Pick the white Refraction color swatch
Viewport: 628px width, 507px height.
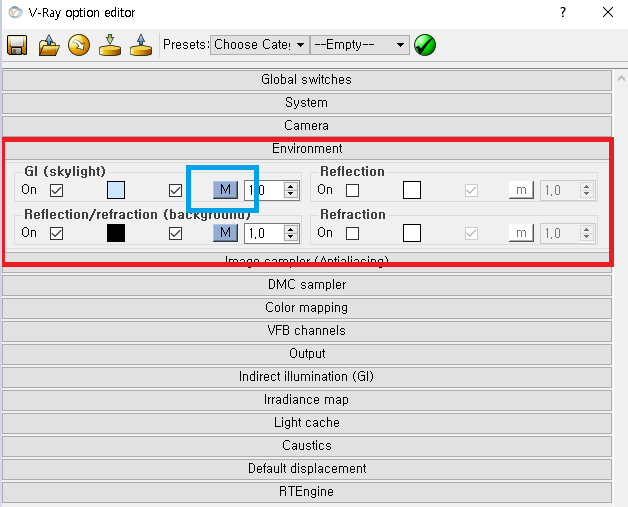click(x=412, y=233)
